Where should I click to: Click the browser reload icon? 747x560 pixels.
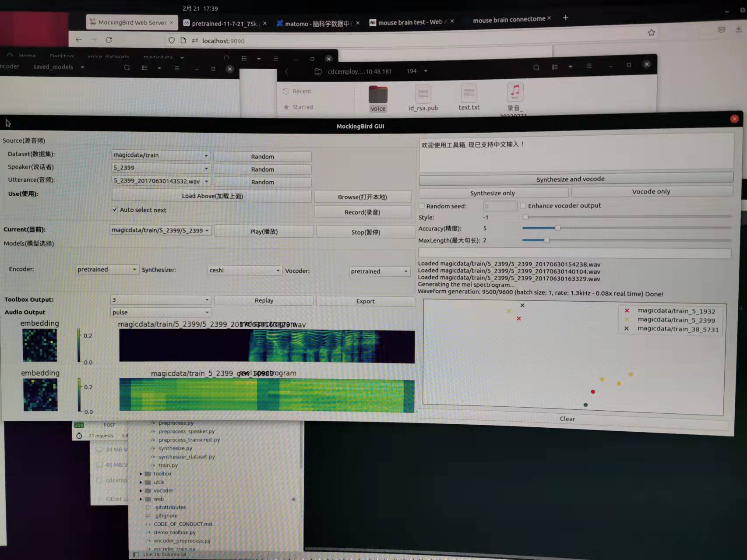109,40
